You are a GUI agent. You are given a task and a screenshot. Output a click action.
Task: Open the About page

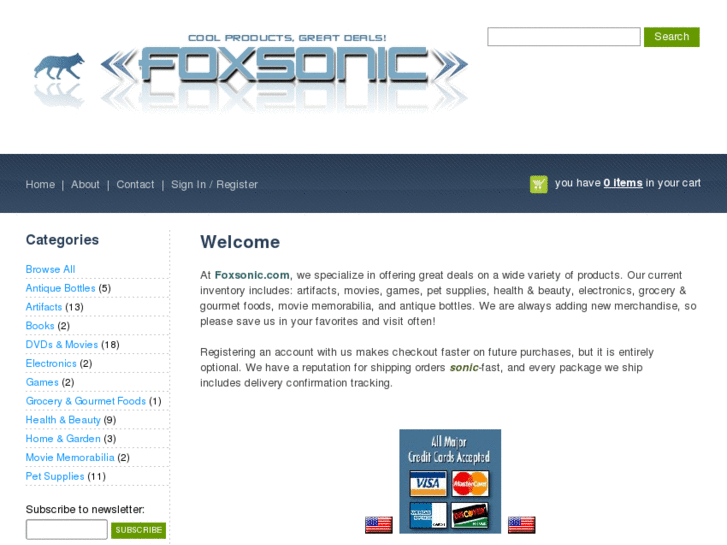tap(85, 185)
